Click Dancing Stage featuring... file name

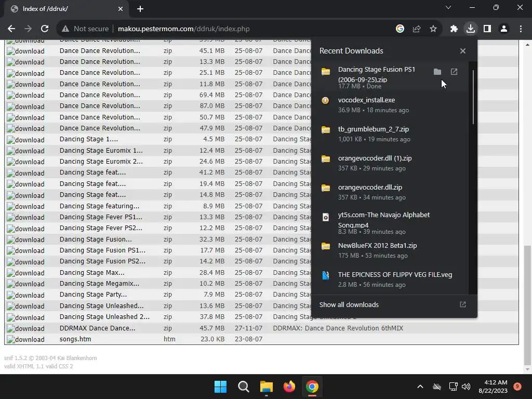tap(99, 206)
